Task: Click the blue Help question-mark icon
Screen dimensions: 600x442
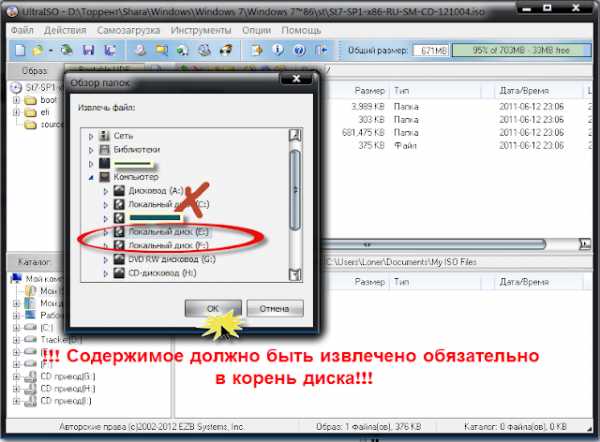Action: (x=300, y=50)
